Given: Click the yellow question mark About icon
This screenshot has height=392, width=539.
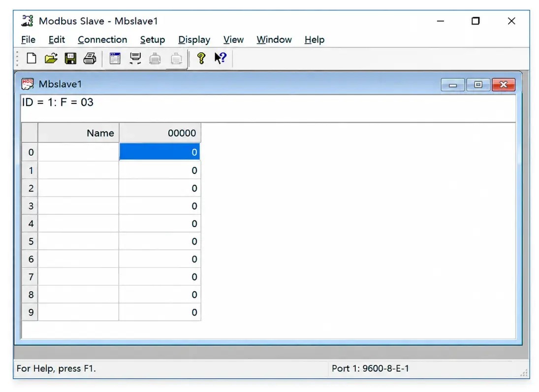Looking at the screenshot, I should [x=201, y=58].
